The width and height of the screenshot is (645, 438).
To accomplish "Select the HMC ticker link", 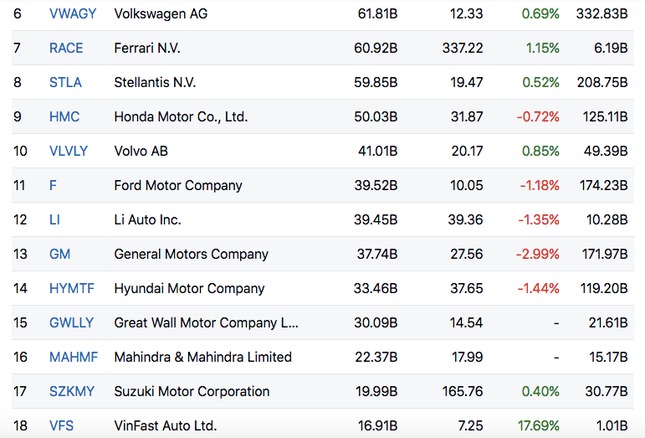I will tap(64, 117).
